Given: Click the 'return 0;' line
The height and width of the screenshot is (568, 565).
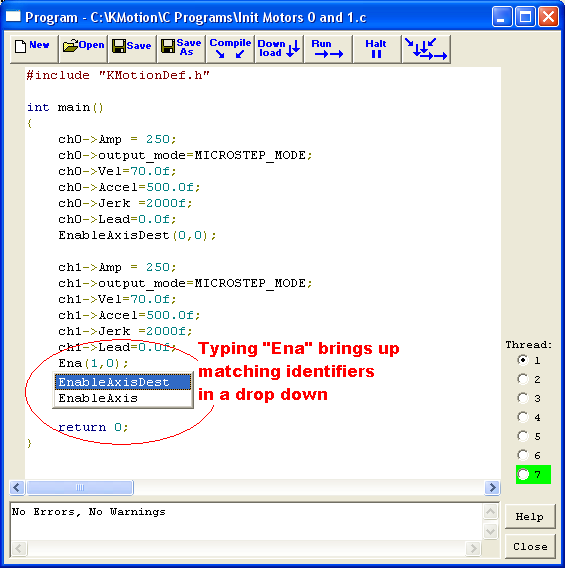Looking at the screenshot, I should pos(93,427).
